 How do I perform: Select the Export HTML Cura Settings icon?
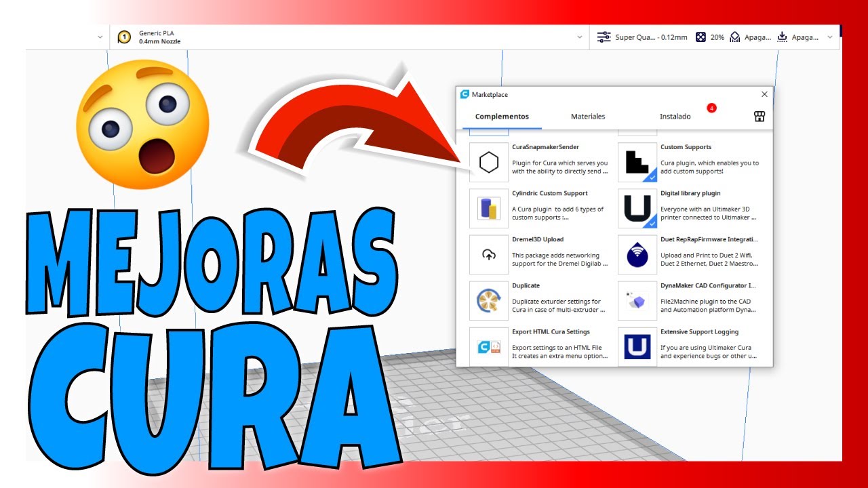click(x=489, y=347)
